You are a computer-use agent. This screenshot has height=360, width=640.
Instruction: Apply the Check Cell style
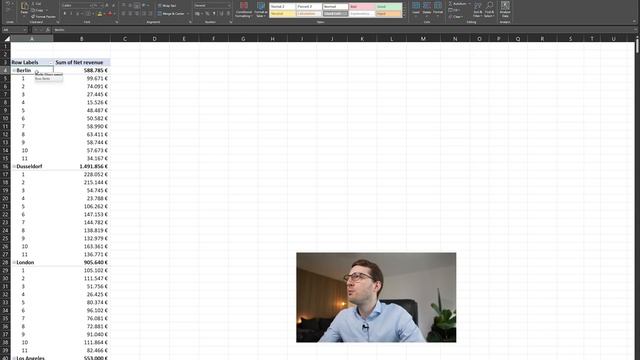point(336,13)
